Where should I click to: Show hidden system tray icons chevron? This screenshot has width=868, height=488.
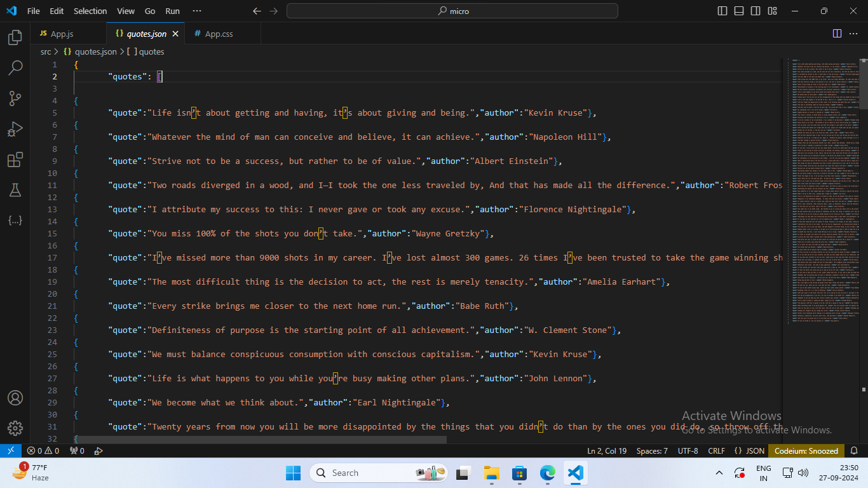719,473
